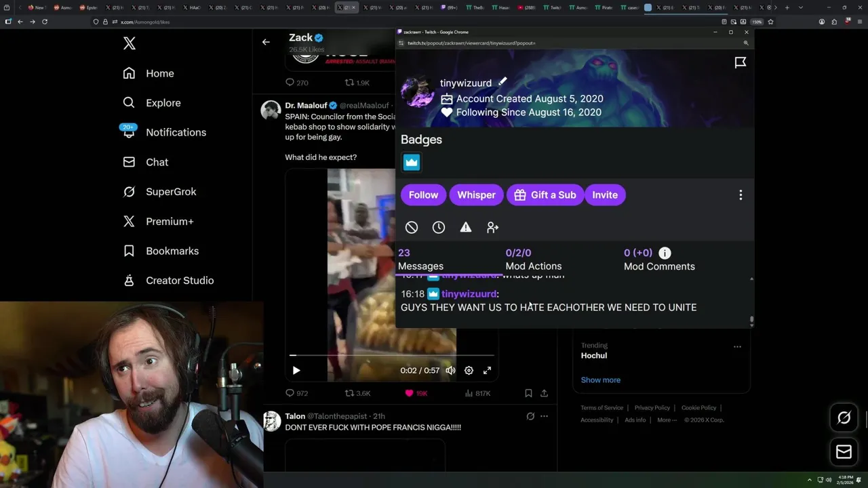The height and width of the screenshot is (488, 868).
Task: Mute the video with the speaker icon
Action: (x=450, y=371)
